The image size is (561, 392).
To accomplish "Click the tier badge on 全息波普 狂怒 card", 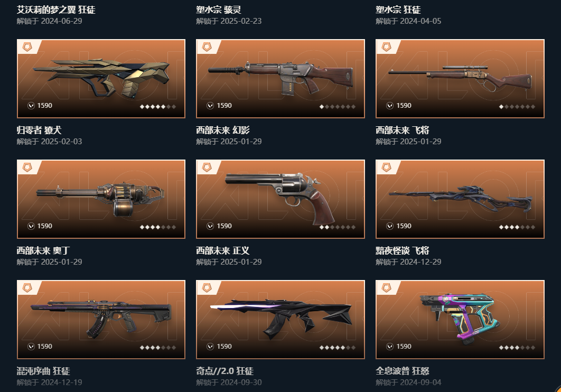I will point(386,287).
